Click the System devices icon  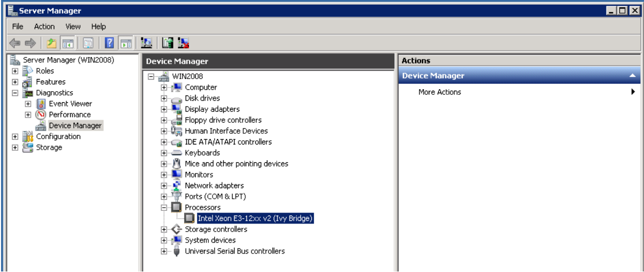(x=177, y=240)
